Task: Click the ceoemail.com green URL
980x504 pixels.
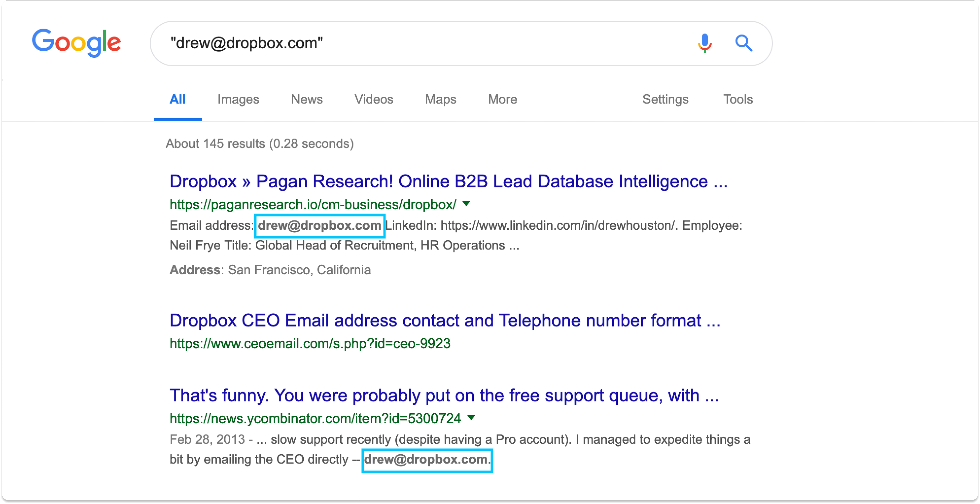Action: tap(310, 344)
